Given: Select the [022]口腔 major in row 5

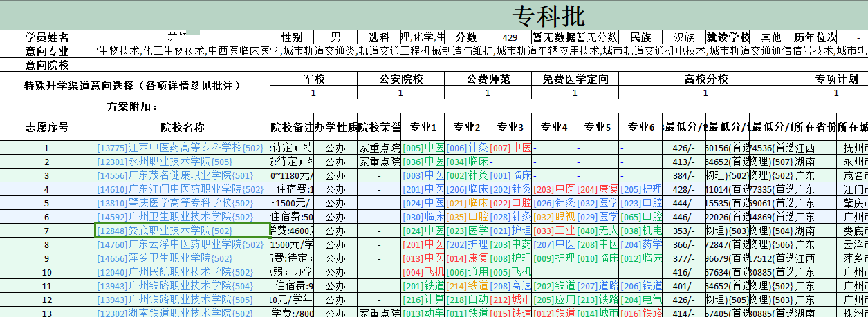Looking at the screenshot, I should (x=510, y=203).
